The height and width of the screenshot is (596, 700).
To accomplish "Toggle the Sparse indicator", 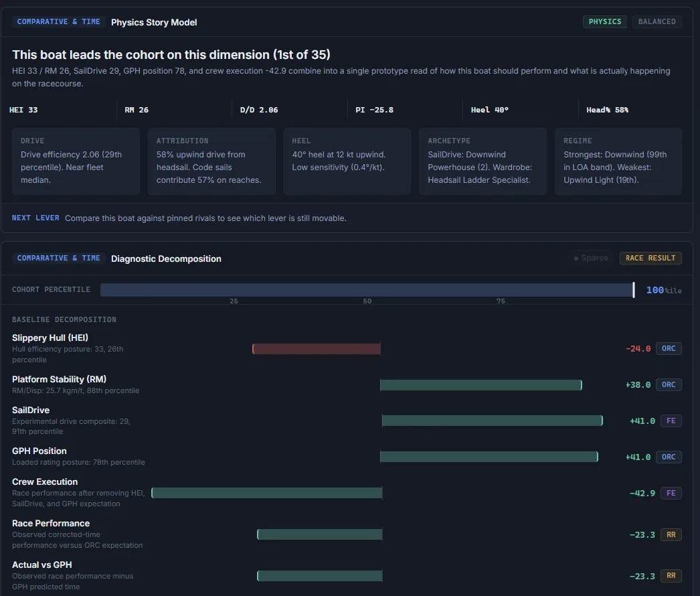I will 591,258.
